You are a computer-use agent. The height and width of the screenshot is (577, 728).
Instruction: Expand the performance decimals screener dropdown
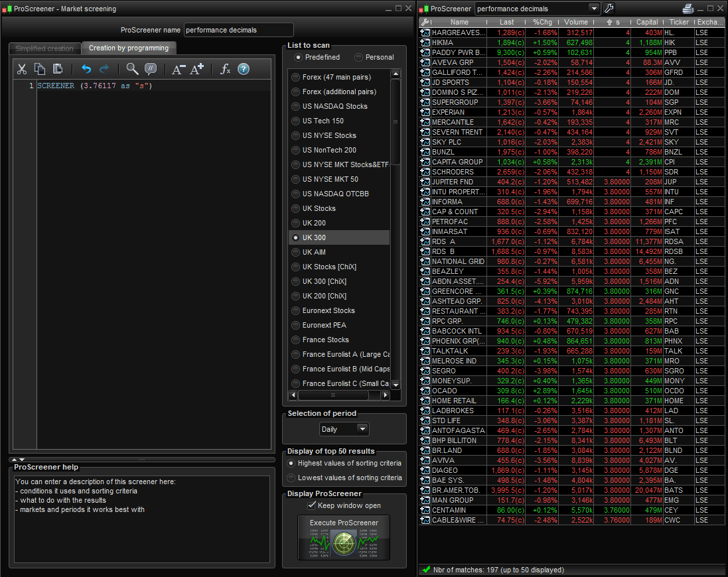[593, 9]
